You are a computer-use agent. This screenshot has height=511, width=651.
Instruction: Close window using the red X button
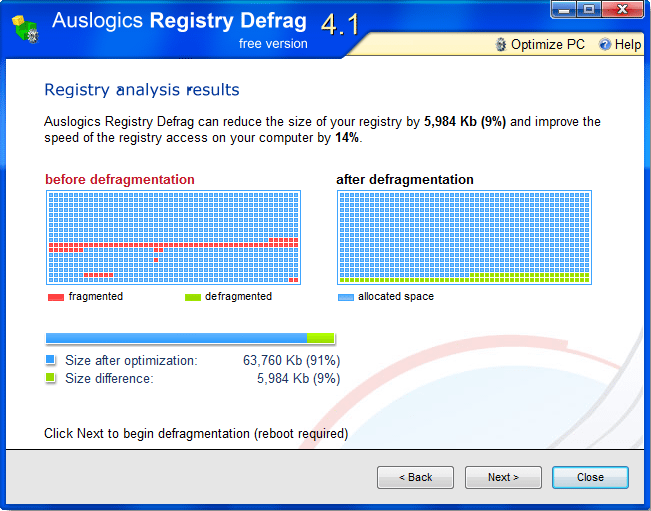click(622, 9)
